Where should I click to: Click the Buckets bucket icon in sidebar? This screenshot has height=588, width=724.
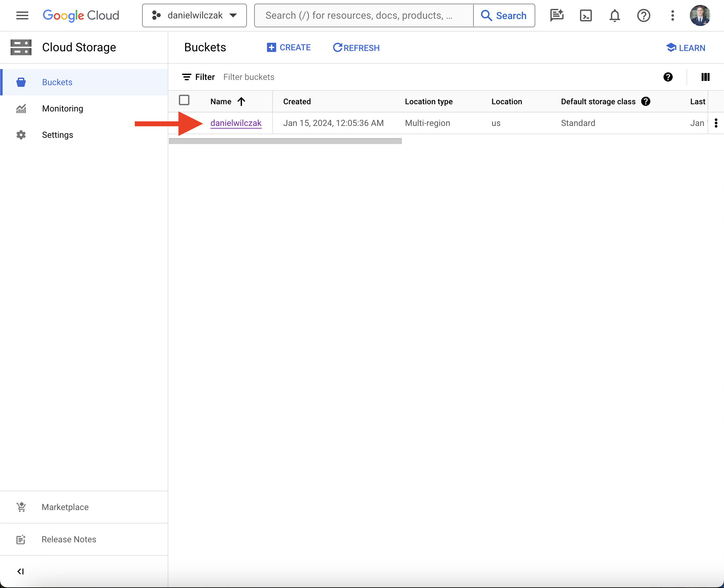coord(21,82)
